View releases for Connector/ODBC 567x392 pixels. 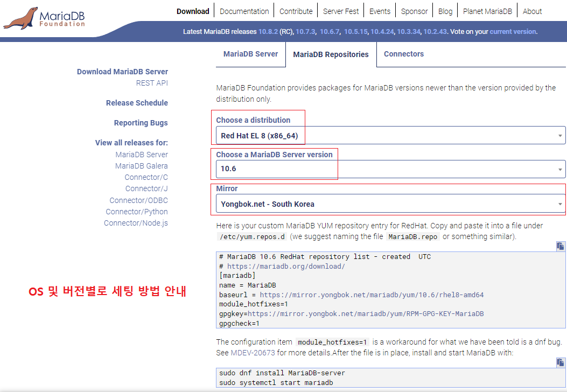(x=138, y=200)
